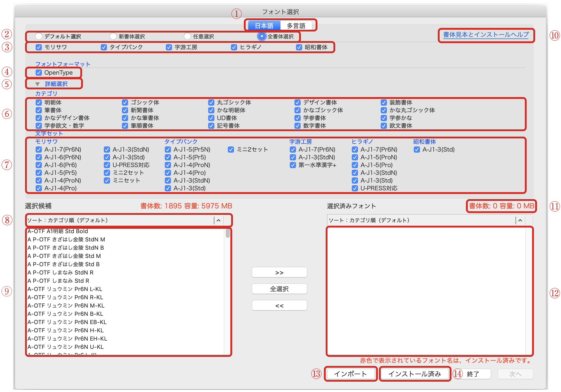
Task: Click the candidate font list scrollbar thumb
Action: click(228, 233)
